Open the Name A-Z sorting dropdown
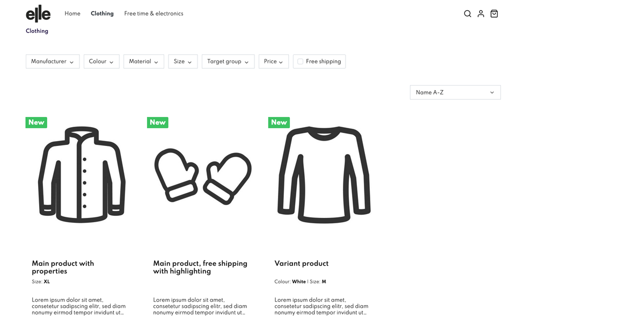This screenshot has width=644, height=322. tap(455, 92)
